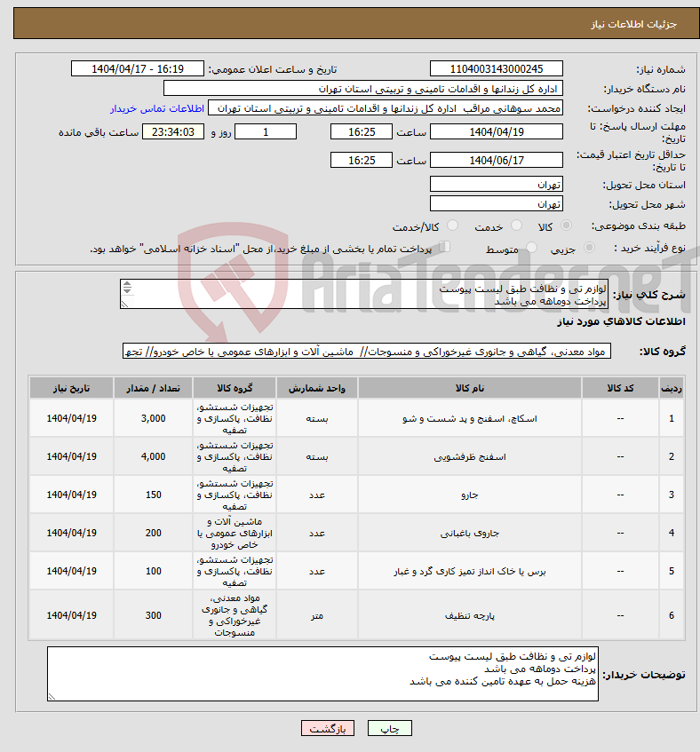Click the announcement date field 1404/04/17 - 16:19
Screen dimensions: 700x752
click(x=137, y=69)
